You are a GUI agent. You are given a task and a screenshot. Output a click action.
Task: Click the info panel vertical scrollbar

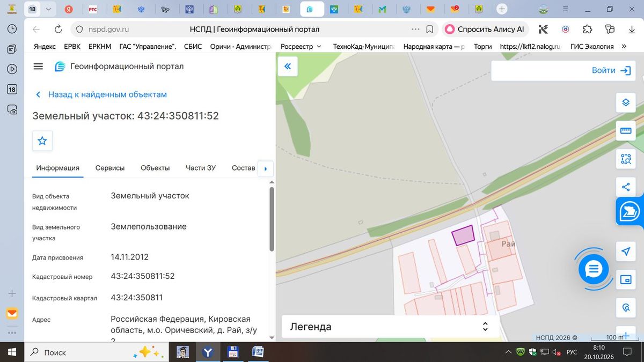point(272,219)
